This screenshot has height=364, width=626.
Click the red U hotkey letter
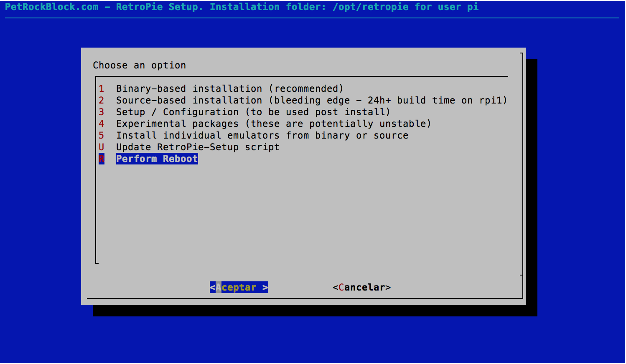102,147
